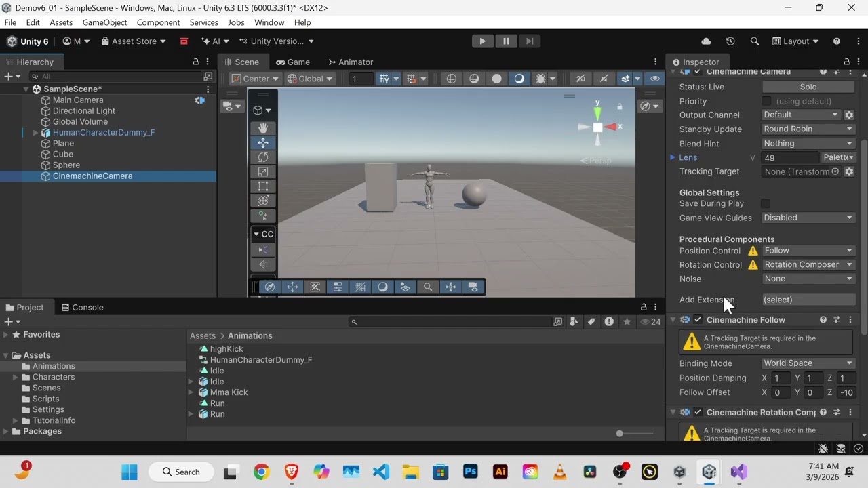Select the Scale tool
Viewport: 868px width, 488px height.
[263, 171]
